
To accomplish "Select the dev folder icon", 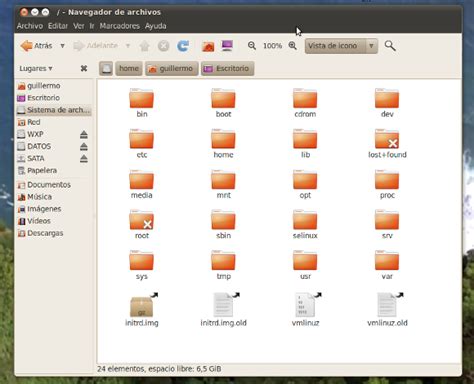I will pos(387,98).
